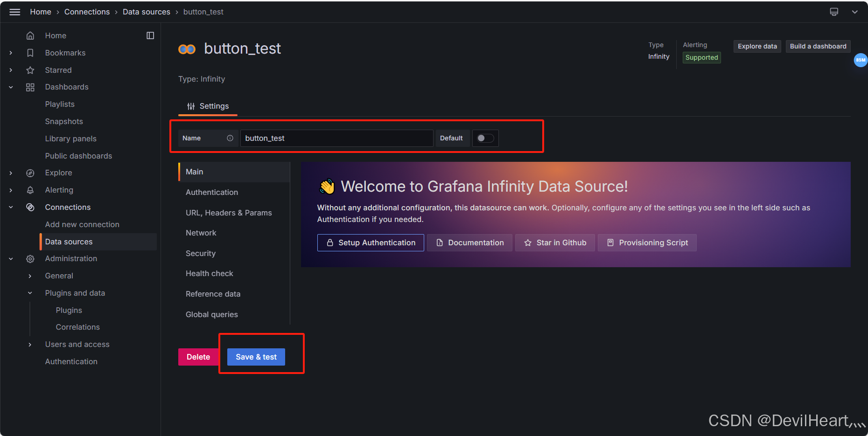
Task: Open Correlations in sidebar
Action: click(77, 327)
